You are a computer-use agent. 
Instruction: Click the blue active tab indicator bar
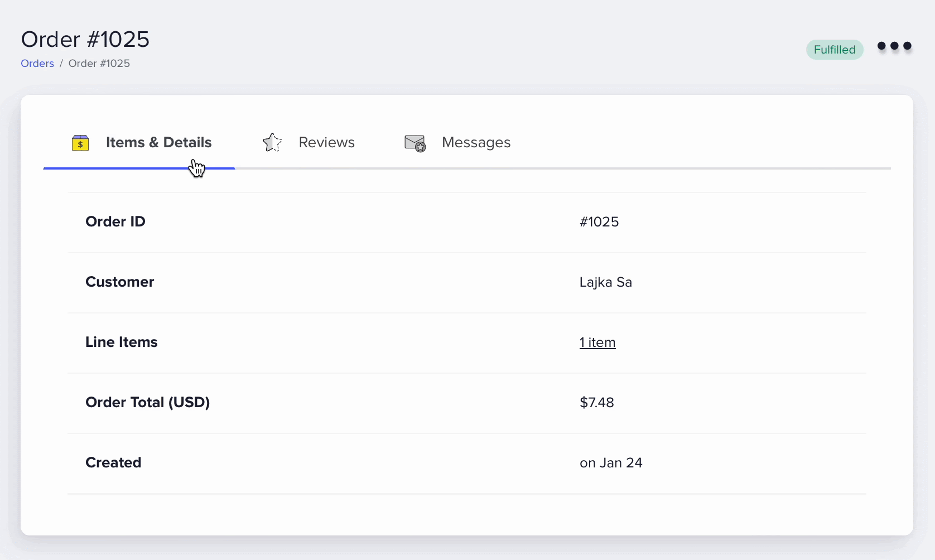(139, 168)
